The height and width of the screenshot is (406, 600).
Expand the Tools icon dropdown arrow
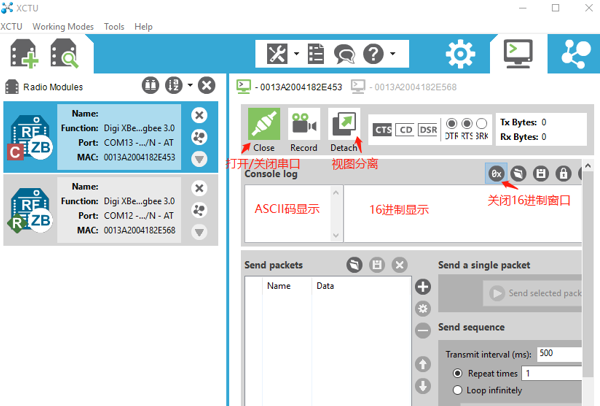(296, 54)
